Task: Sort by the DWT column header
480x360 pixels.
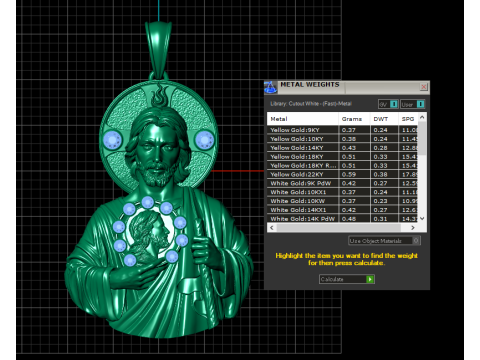Action: (384, 119)
